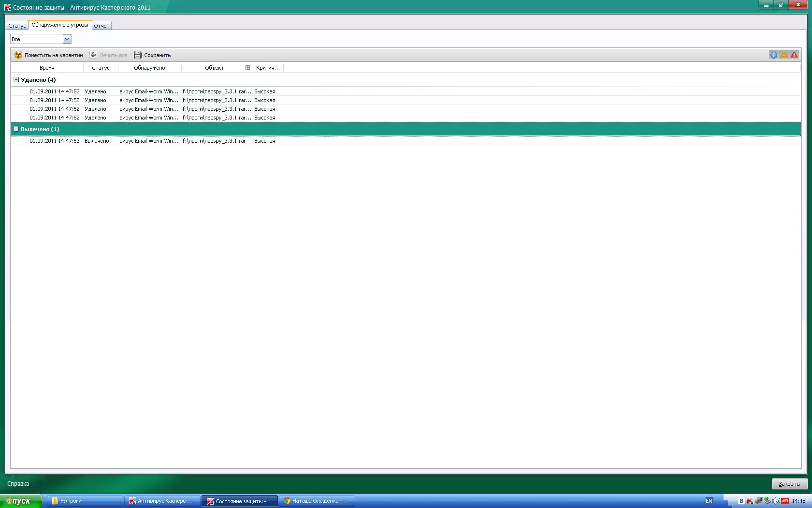Select the 'Обнаруженные угрозы' tab
The image size is (812, 508).
[x=60, y=25]
